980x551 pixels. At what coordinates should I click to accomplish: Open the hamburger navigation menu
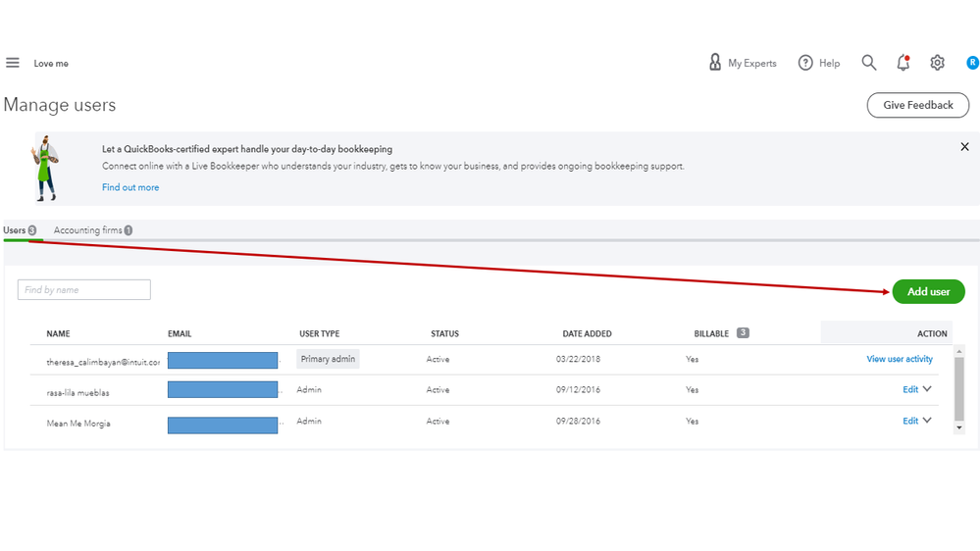tap(13, 63)
